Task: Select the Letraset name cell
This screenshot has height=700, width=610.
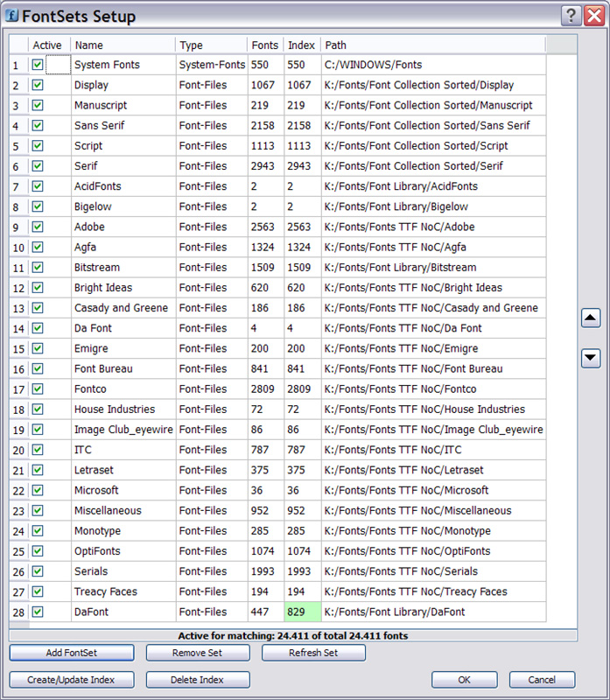Action: coord(123,470)
